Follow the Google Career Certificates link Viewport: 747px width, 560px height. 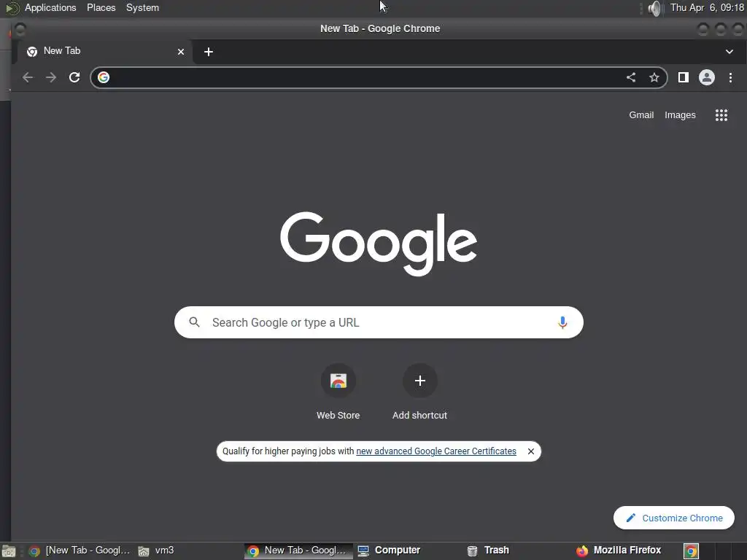436,451
